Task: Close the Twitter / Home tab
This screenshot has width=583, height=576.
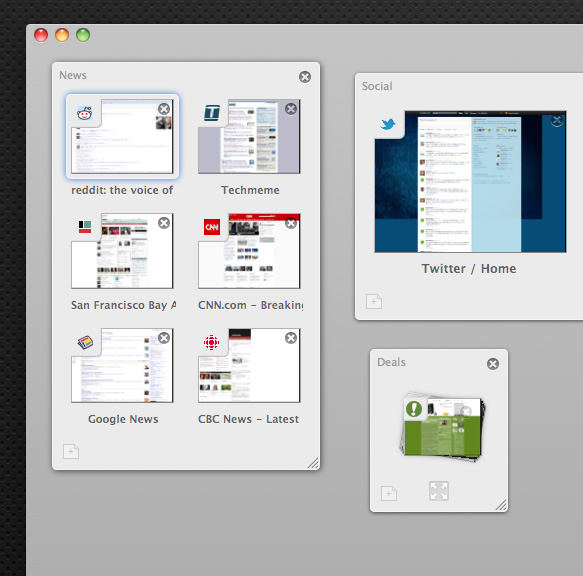Action: (x=557, y=120)
